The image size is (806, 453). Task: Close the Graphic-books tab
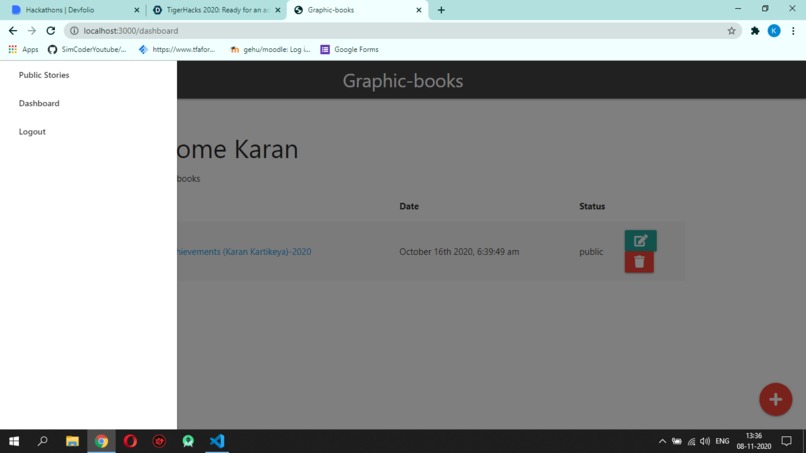(x=419, y=10)
